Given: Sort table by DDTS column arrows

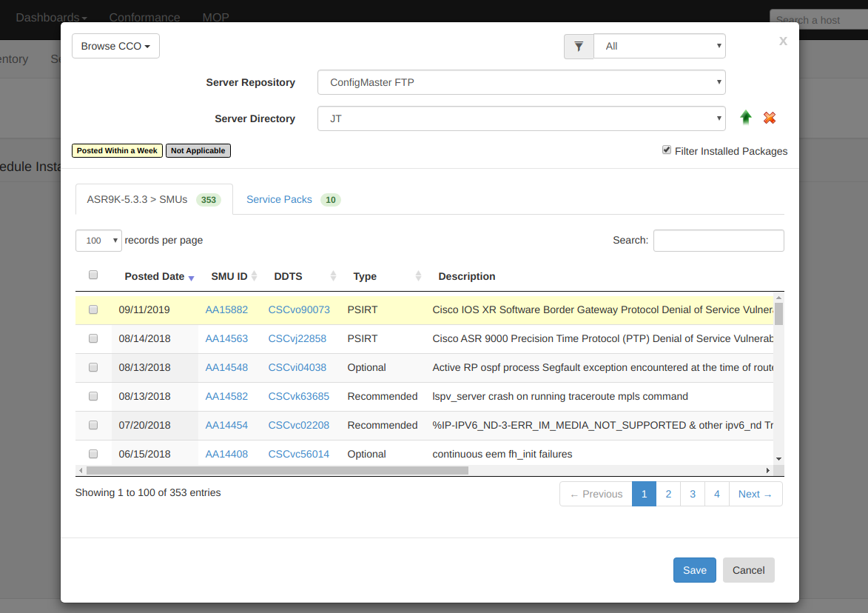Looking at the screenshot, I should [x=333, y=275].
